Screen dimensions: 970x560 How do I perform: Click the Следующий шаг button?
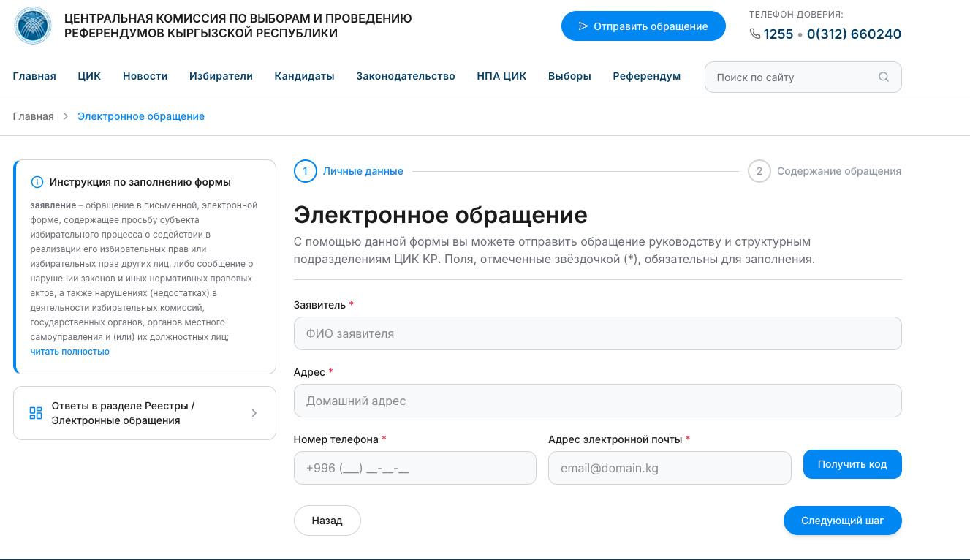point(843,521)
